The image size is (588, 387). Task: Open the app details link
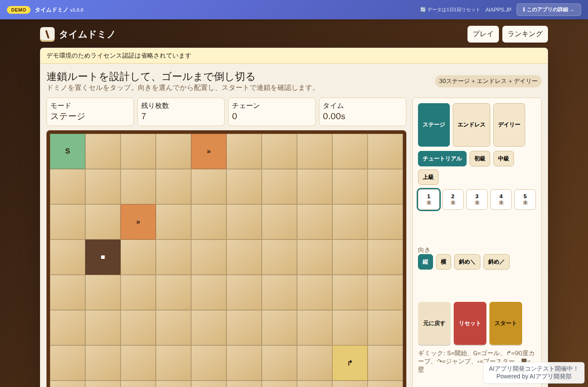tap(549, 9)
